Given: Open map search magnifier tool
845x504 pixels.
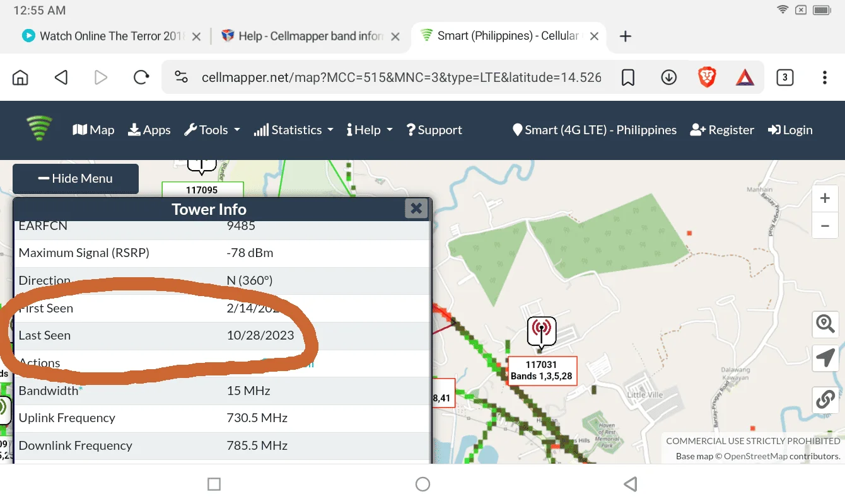Looking at the screenshot, I should pos(825,324).
